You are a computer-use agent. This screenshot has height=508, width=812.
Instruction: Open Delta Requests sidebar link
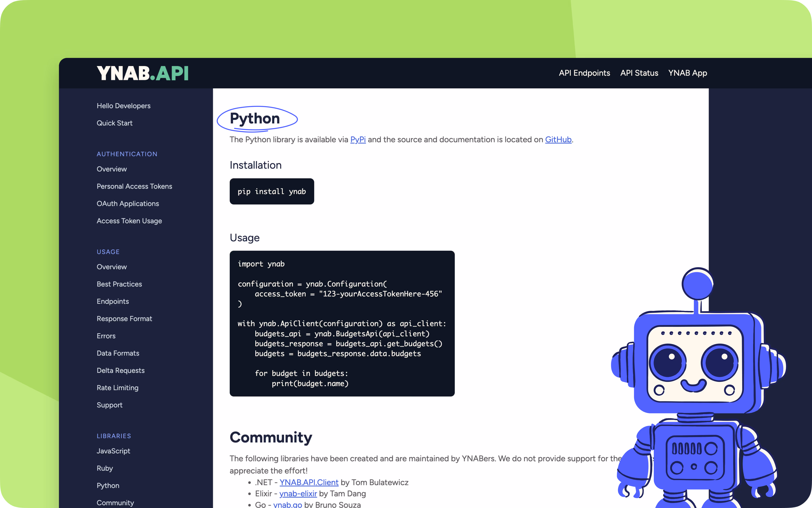pos(120,370)
